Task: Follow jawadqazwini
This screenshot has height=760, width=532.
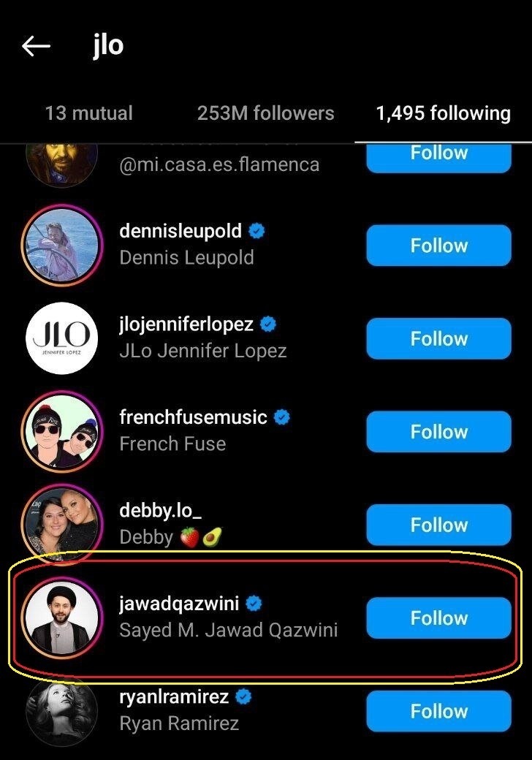Action: (x=438, y=618)
